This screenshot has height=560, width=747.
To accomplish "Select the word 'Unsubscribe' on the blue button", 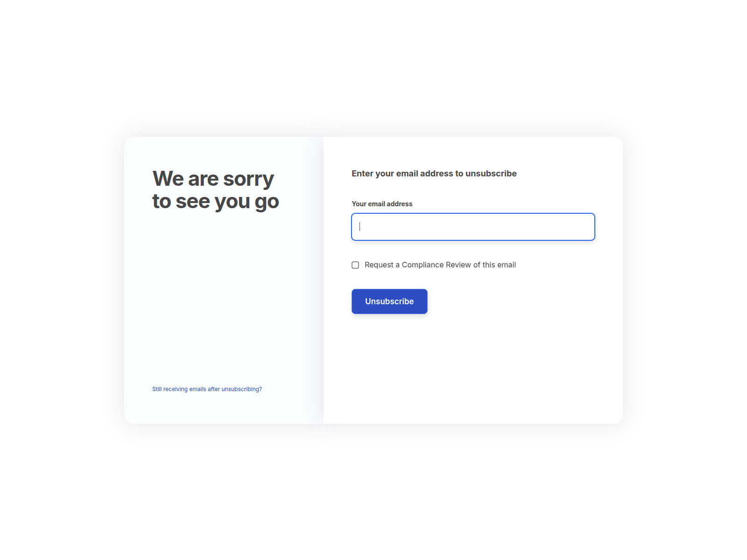I will [x=389, y=301].
